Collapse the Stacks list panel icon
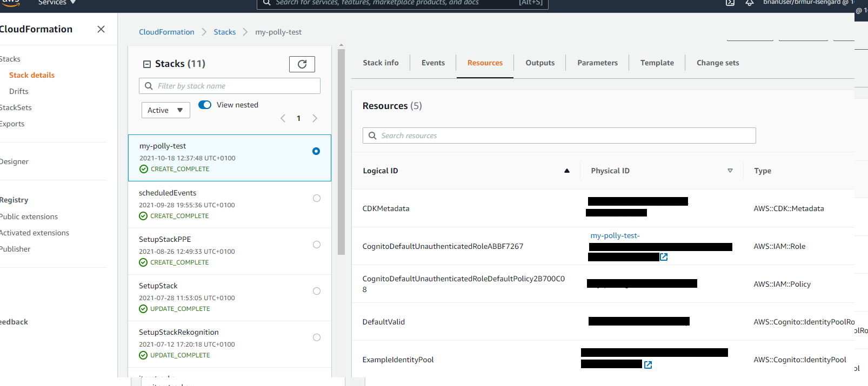This screenshot has width=868, height=386. pyautogui.click(x=146, y=64)
